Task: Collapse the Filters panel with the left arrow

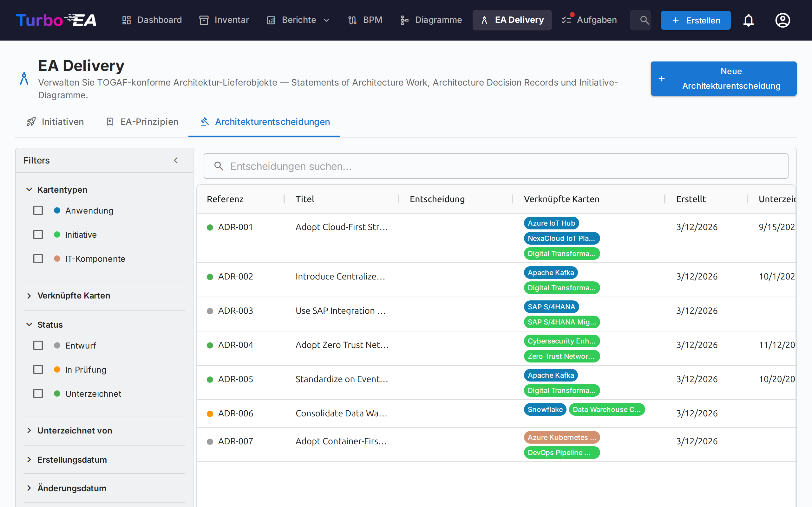Action: pyautogui.click(x=176, y=160)
